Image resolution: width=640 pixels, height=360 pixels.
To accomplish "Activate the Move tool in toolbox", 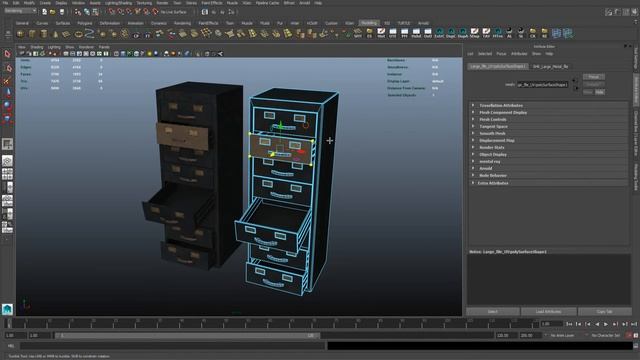I will tap(7, 93).
